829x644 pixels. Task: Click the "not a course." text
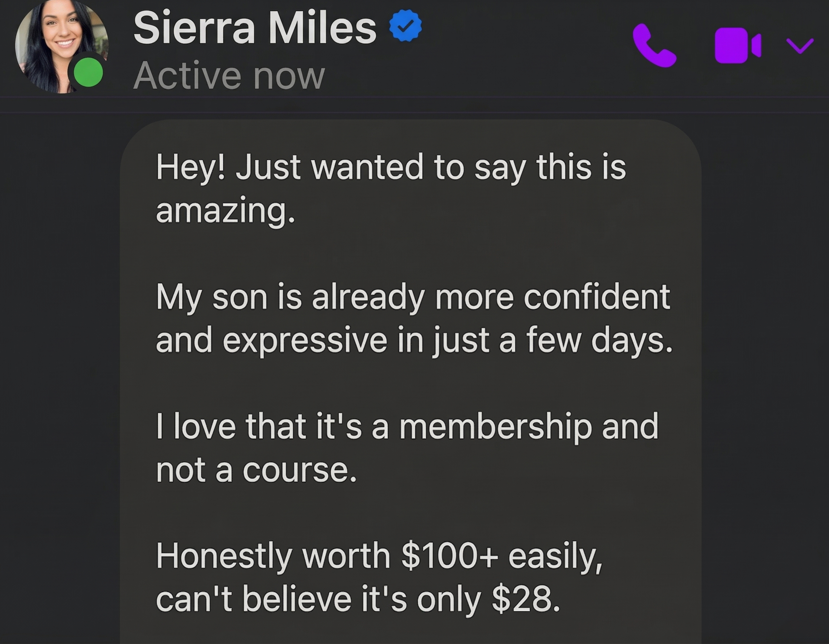(256, 470)
